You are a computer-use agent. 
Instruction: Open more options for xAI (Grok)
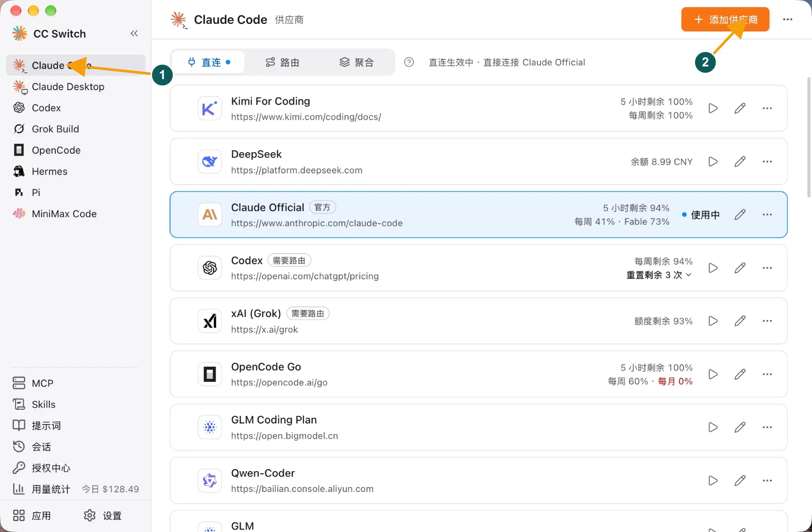pyautogui.click(x=767, y=321)
